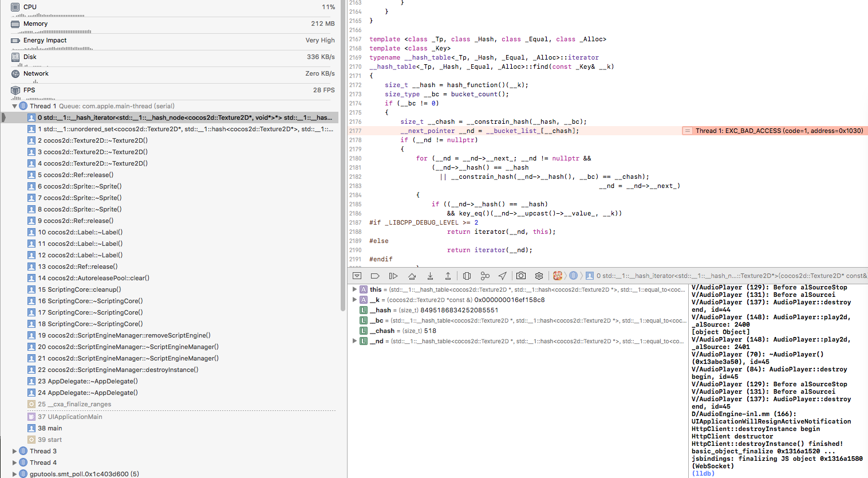Select frame 10 cocos2d::Label::~Label()
Viewport: 868px width, 478px height.
[x=171, y=232]
